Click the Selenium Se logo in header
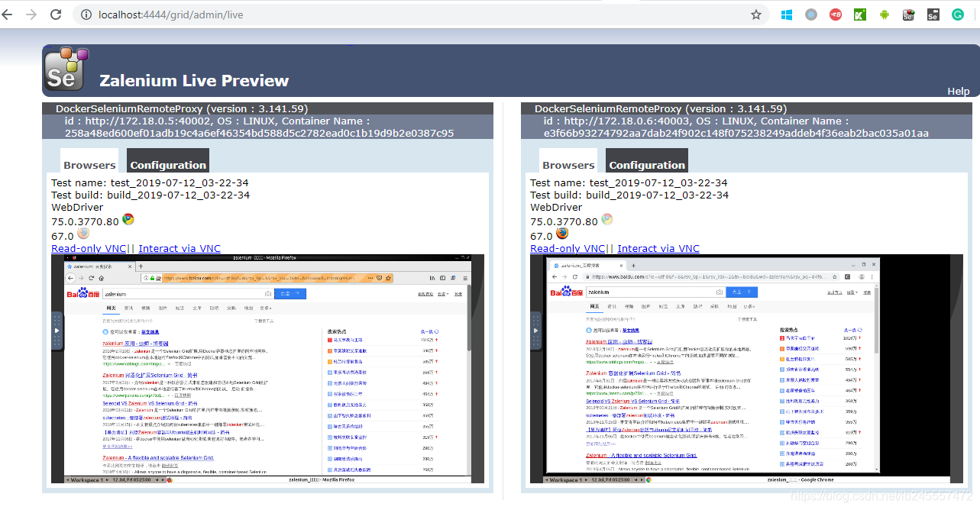The image size is (980, 510). pos(66,69)
